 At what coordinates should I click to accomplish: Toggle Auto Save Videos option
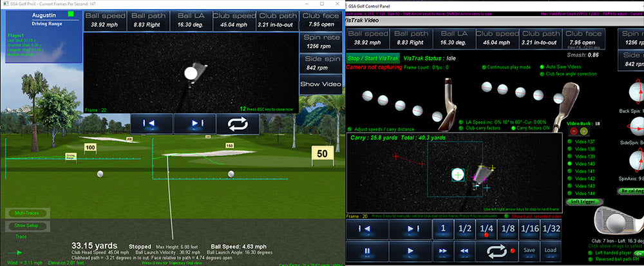tap(542, 66)
